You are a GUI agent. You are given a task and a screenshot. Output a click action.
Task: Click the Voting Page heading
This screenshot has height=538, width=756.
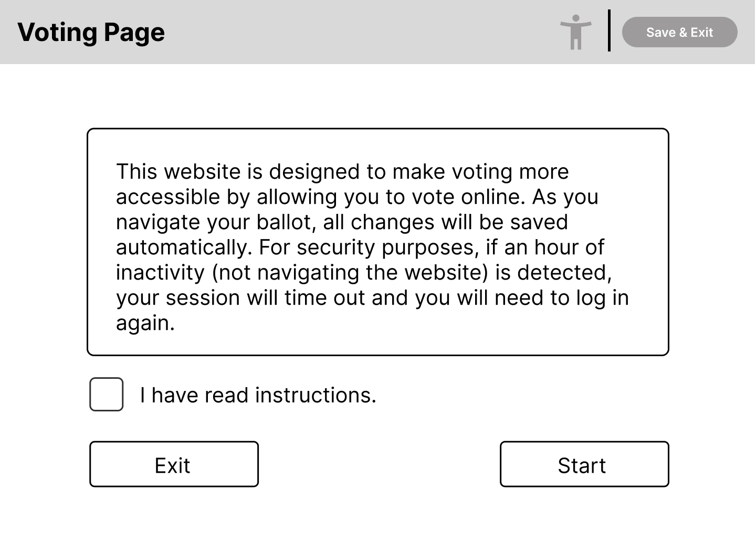(91, 32)
